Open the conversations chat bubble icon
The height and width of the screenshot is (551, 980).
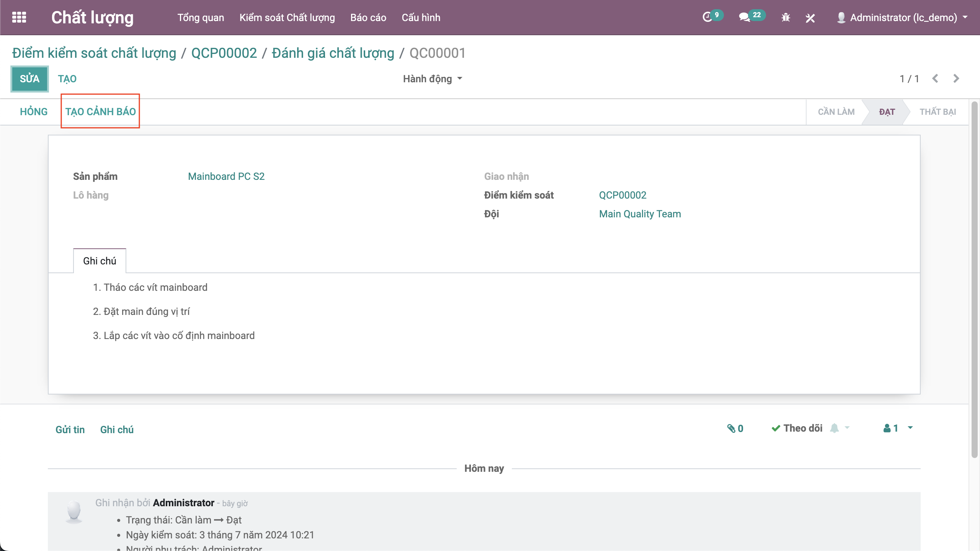(744, 17)
